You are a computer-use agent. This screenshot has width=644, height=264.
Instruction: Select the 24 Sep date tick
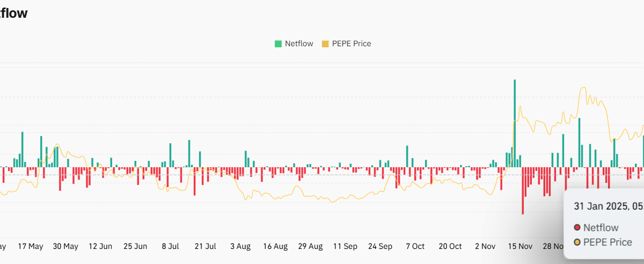[380, 246]
